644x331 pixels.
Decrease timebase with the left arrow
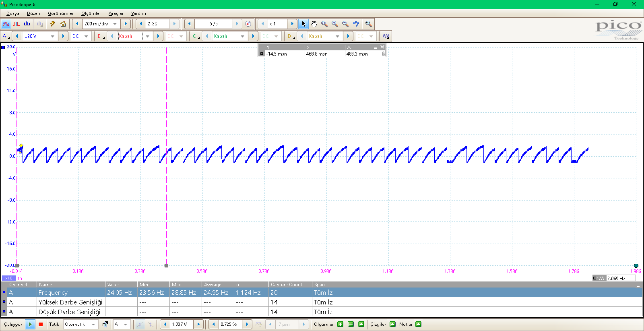(x=77, y=24)
